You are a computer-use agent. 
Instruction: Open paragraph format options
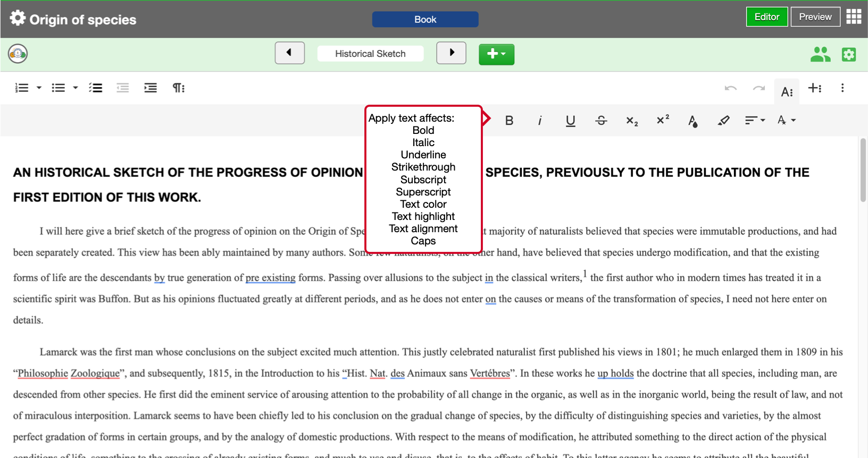click(179, 88)
